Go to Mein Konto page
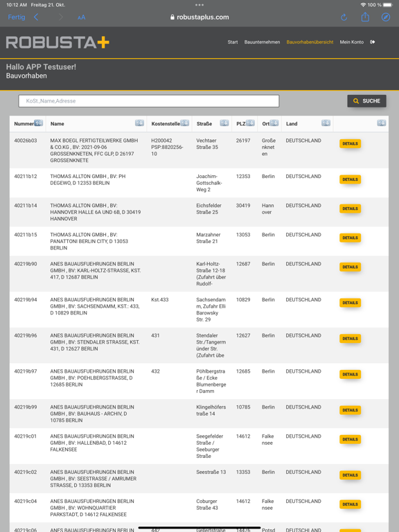The width and height of the screenshot is (399, 532). 351,42
